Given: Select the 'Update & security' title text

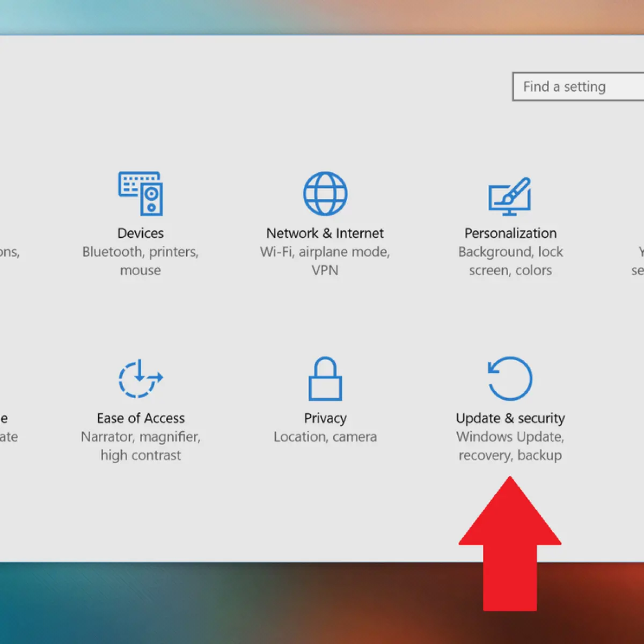Looking at the screenshot, I should (510, 418).
